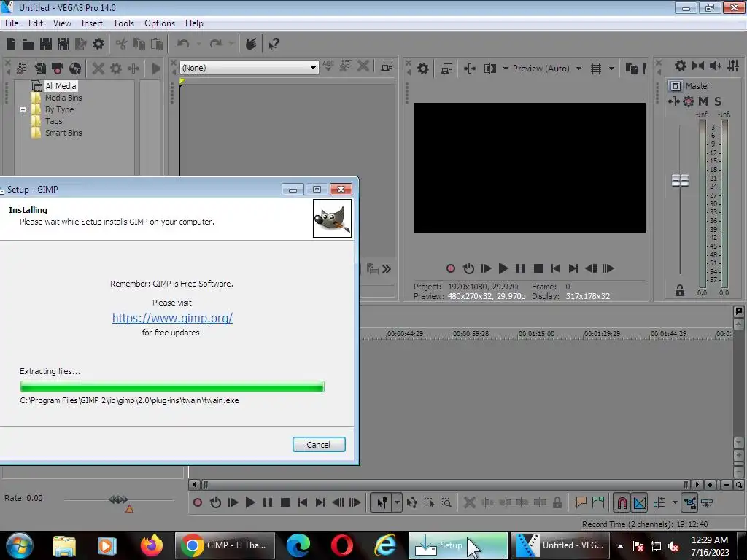Click the Master FX icon
Screen dimensions: 747x560
point(673,101)
